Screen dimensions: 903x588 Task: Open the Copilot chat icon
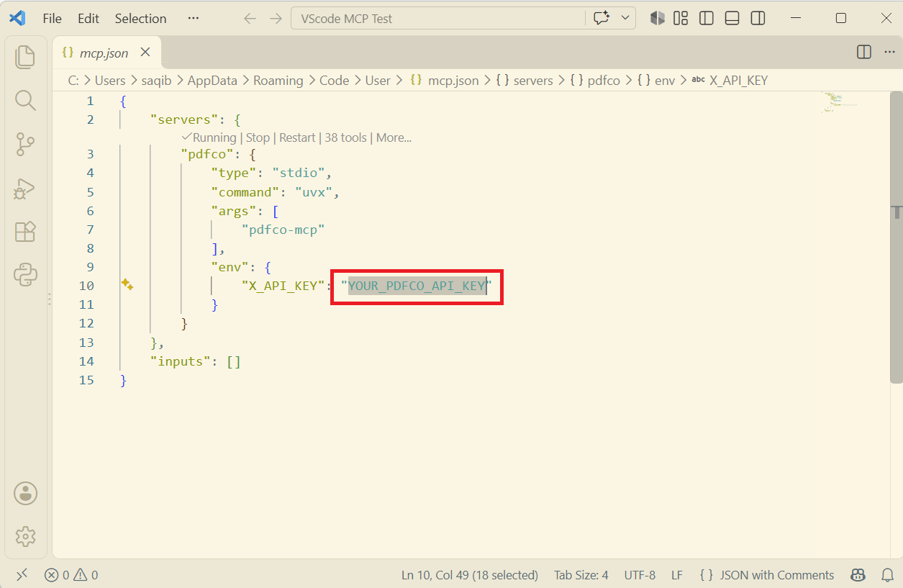pyautogui.click(x=602, y=19)
